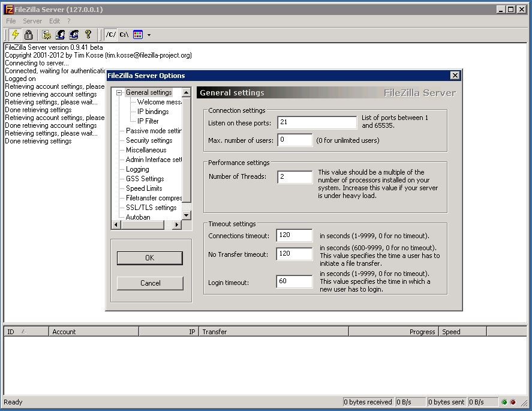Open the Groups editor toolbar icon
This screenshot has width=532, height=411.
(74, 35)
